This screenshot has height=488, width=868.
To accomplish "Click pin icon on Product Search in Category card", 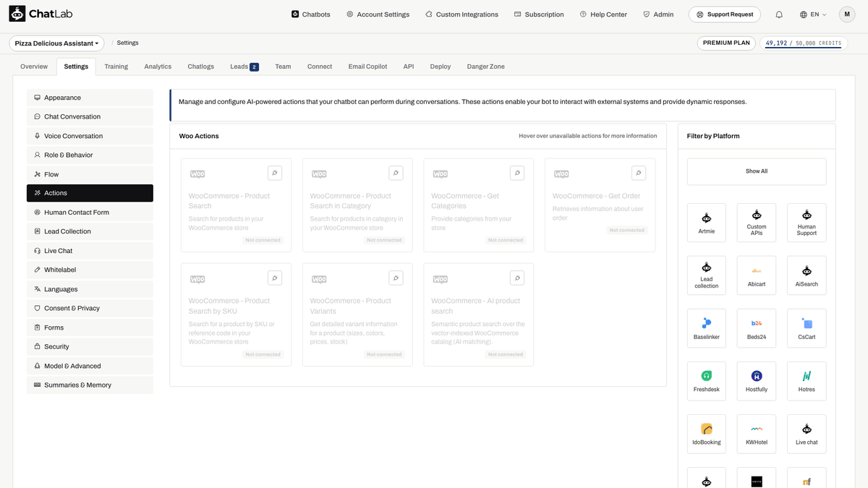I will [x=396, y=173].
